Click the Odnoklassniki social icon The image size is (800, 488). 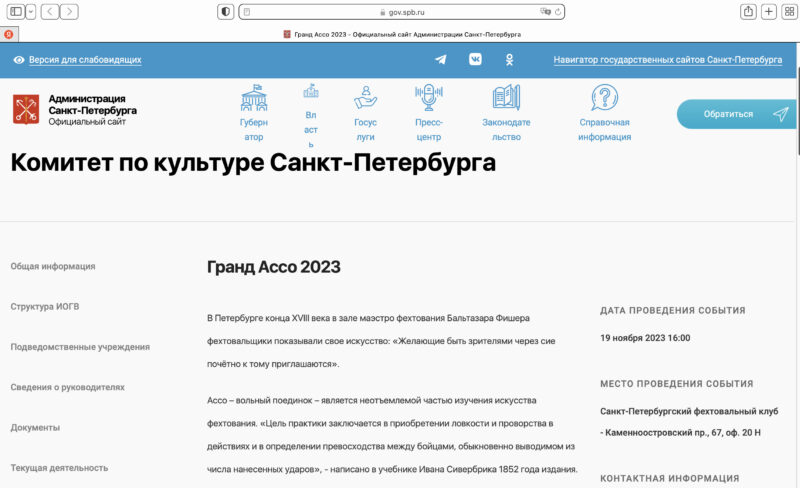[x=509, y=60]
